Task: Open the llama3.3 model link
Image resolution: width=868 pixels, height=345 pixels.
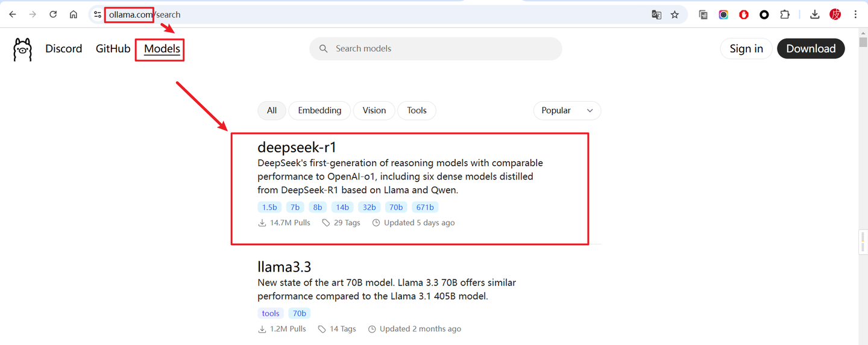Action: pyautogui.click(x=284, y=266)
